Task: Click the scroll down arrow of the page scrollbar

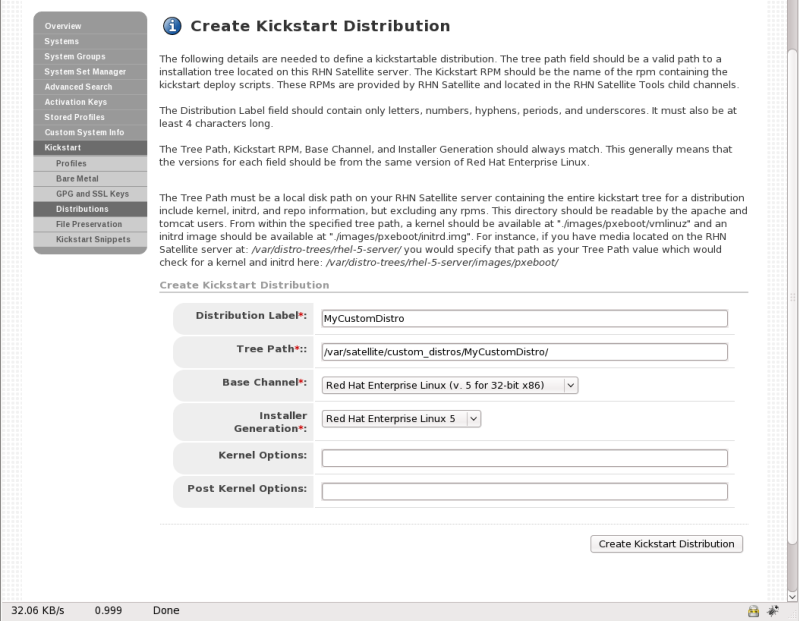Action: (791, 594)
